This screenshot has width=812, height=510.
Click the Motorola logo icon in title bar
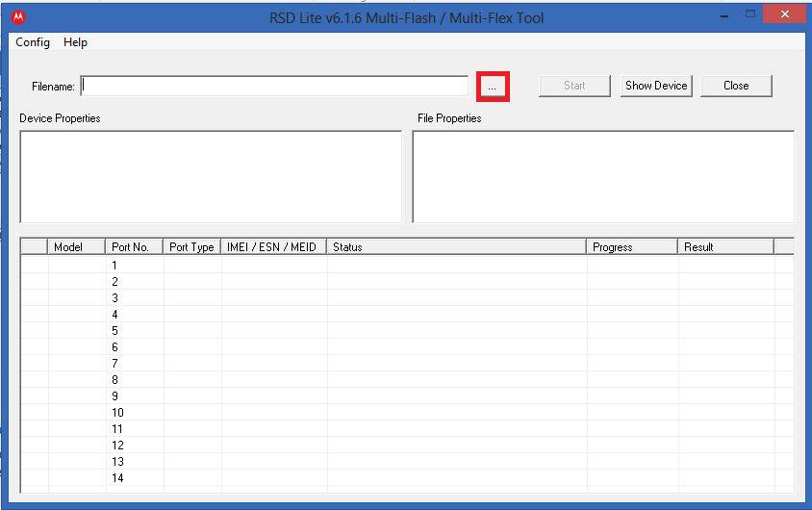click(x=18, y=17)
